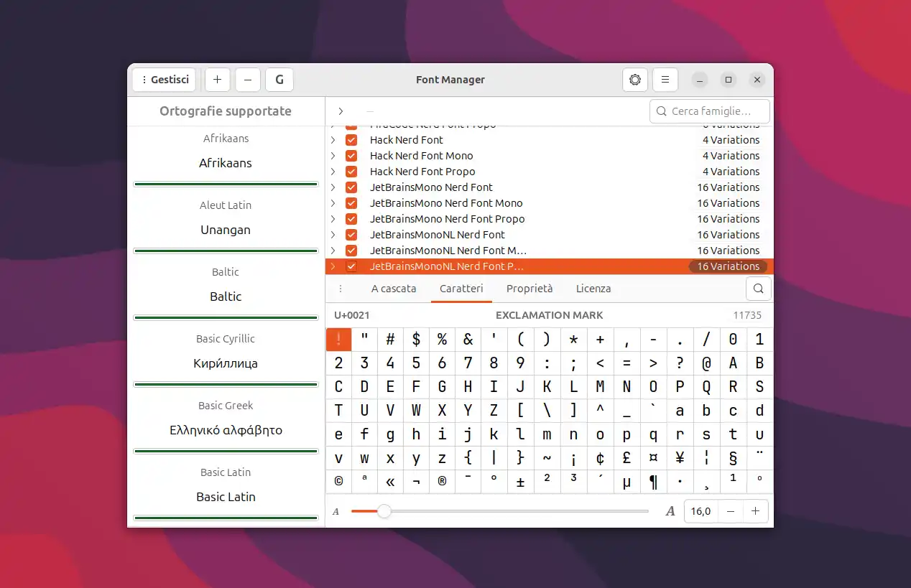Open the preview pane three-dot menu
911x588 pixels.
coord(341,289)
